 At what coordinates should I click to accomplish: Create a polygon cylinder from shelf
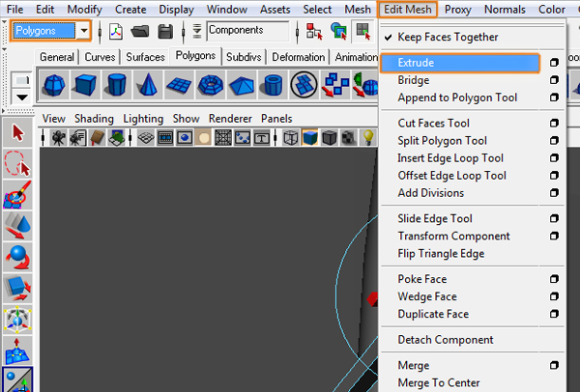pyautogui.click(x=117, y=85)
